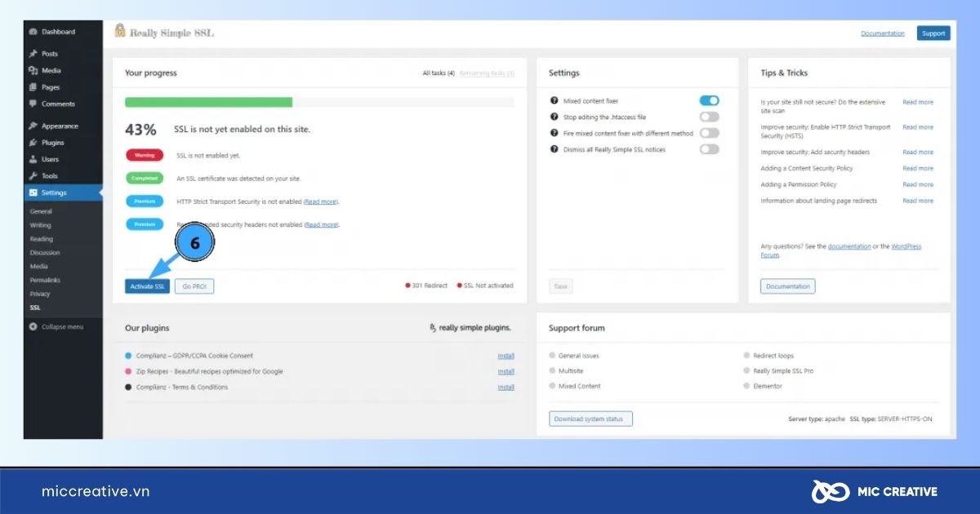Enable Fire mixed content fixer with different method
980x514 pixels.
[x=709, y=134]
